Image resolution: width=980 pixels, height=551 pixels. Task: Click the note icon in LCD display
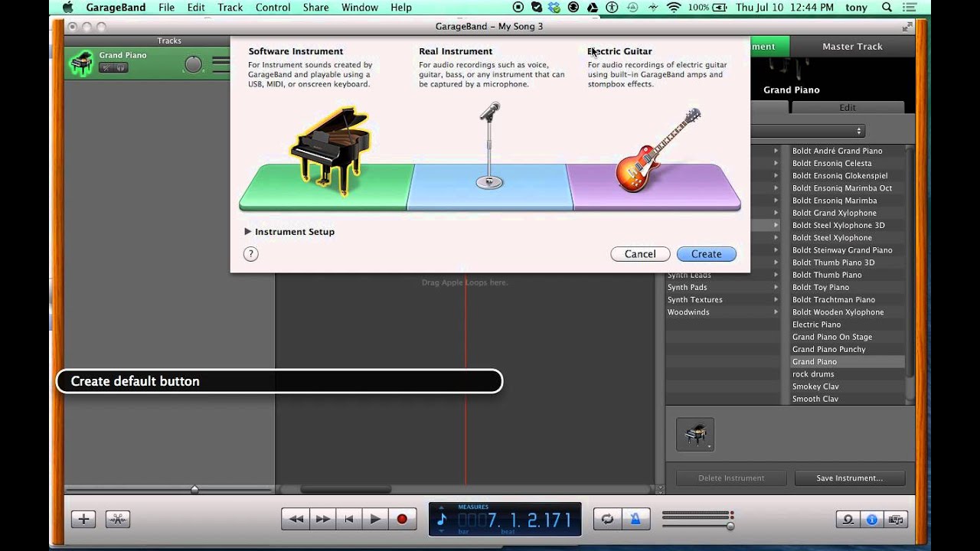coord(442,520)
